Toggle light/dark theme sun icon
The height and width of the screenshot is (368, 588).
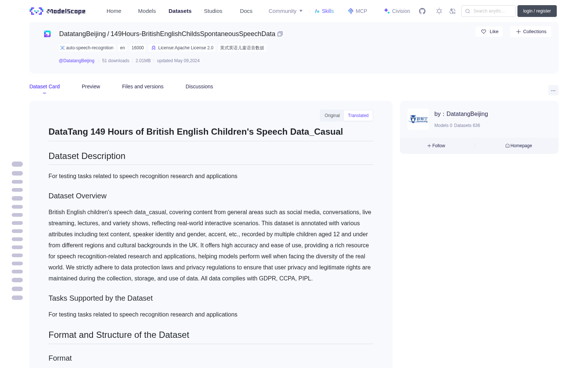click(439, 11)
